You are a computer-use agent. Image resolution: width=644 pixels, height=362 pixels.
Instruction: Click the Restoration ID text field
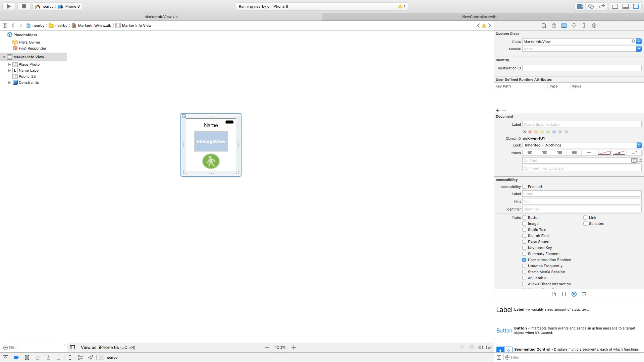coord(582,68)
